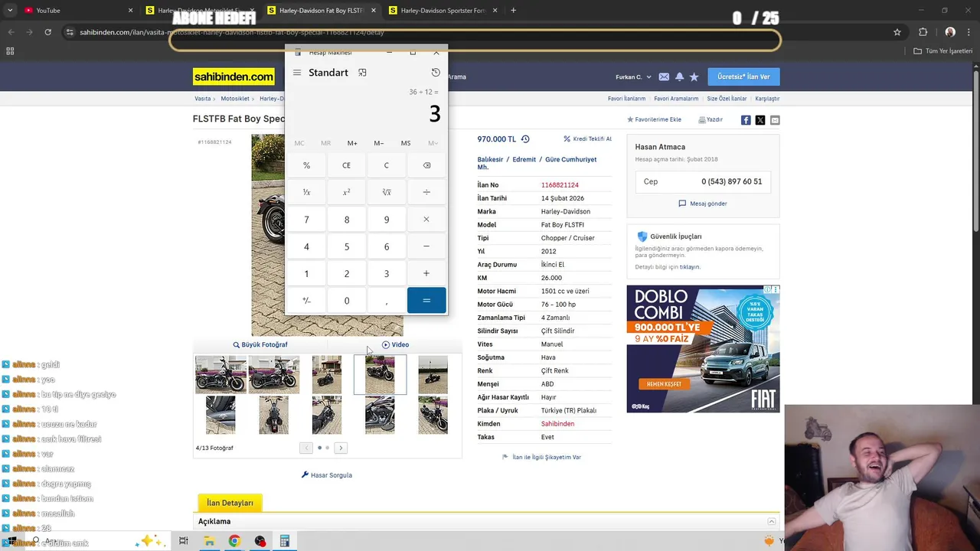Switch to Harley-Davidson Sportster Forty tab
Screen dimensions: 980x551
click(x=443, y=11)
